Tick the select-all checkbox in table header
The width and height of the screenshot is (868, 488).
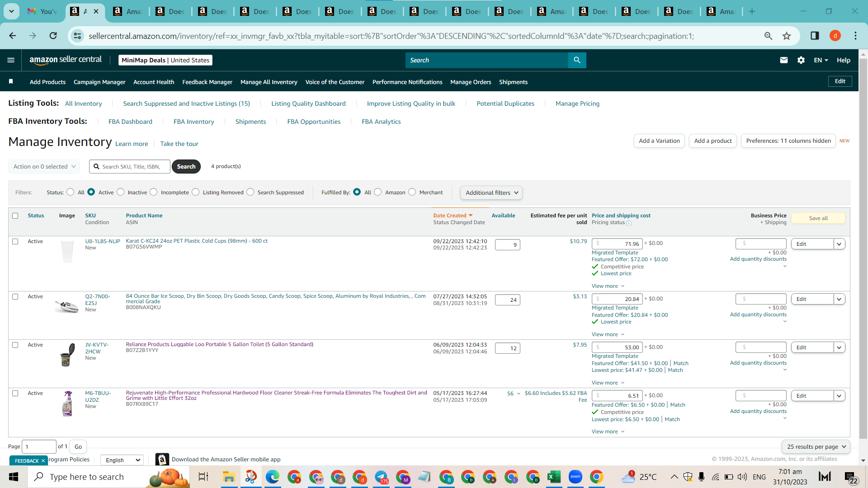click(15, 216)
